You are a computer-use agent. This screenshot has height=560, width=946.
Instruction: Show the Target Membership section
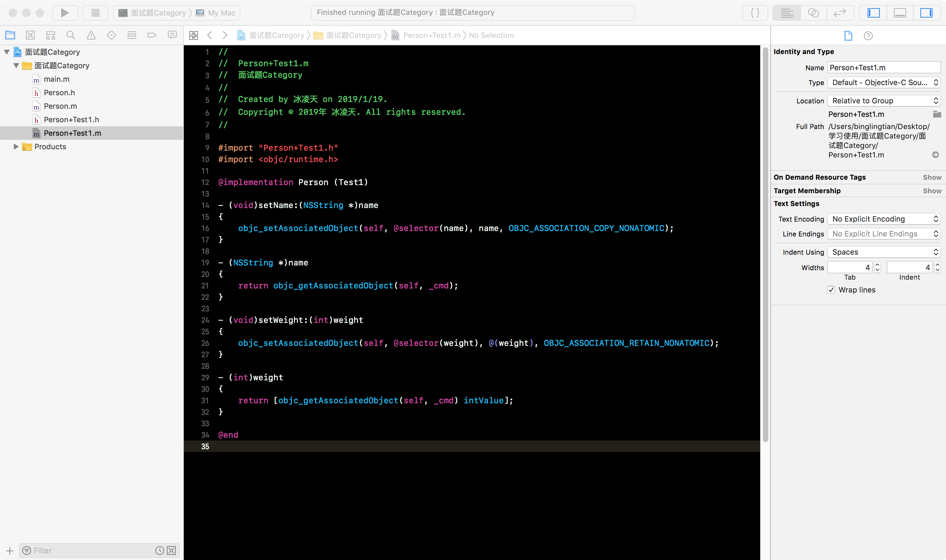point(932,190)
